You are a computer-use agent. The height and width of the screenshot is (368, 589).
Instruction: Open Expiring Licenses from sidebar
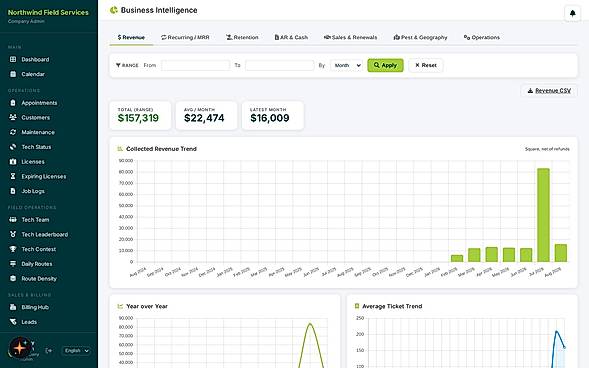pyautogui.click(x=44, y=176)
